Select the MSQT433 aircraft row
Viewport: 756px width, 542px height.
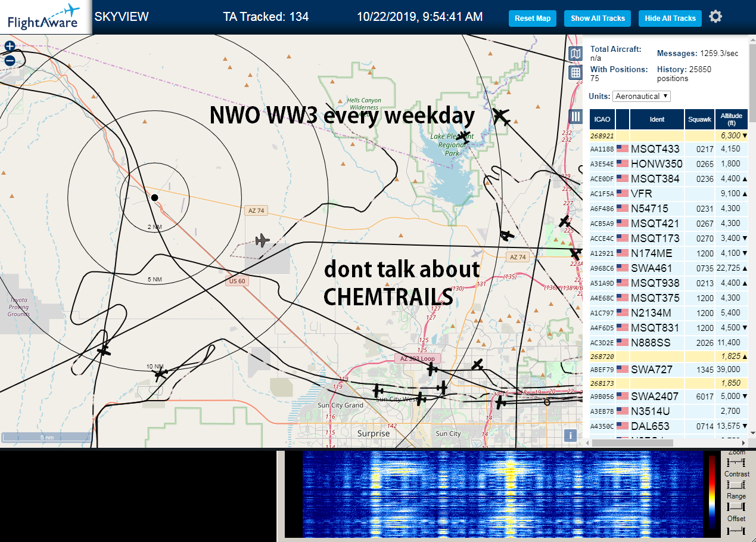tap(668, 149)
